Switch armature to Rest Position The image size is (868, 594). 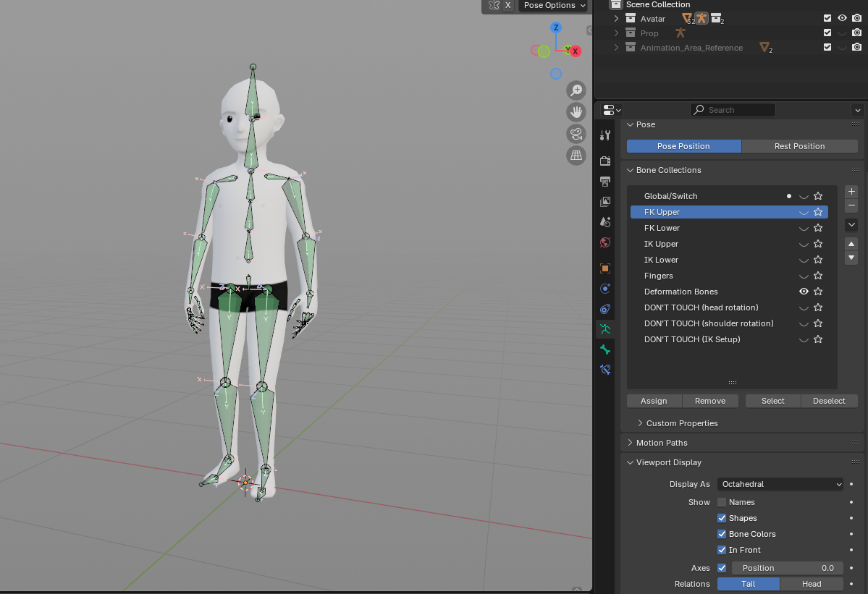pos(799,146)
